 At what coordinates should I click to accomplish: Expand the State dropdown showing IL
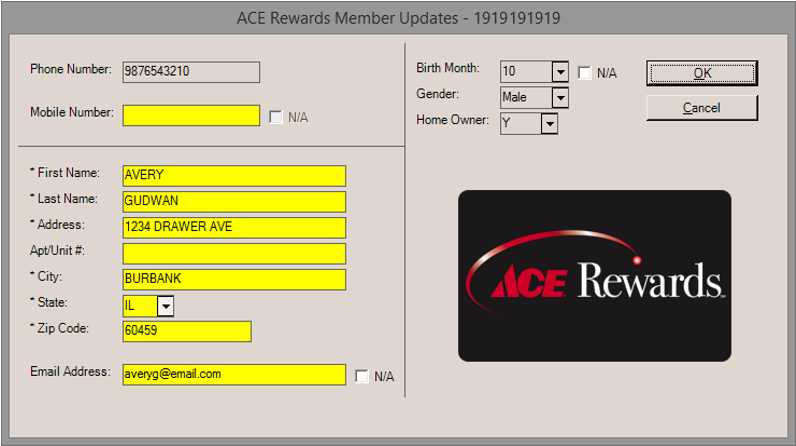(x=165, y=306)
